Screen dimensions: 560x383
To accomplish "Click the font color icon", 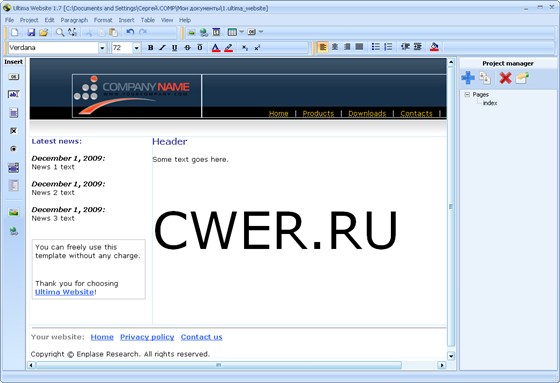I will 216,48.
